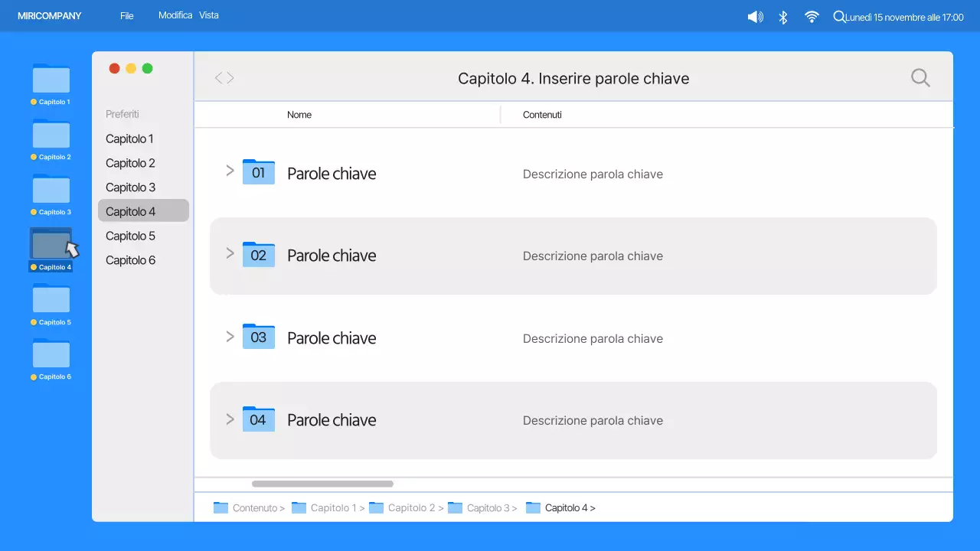Sort the list by the Nome column header

tap(299, 114)
